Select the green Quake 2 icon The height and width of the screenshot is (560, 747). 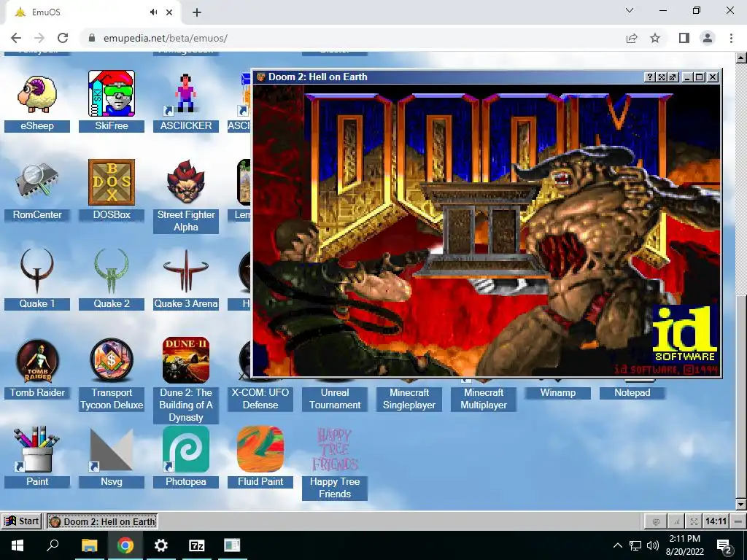[x=112, y=271]
